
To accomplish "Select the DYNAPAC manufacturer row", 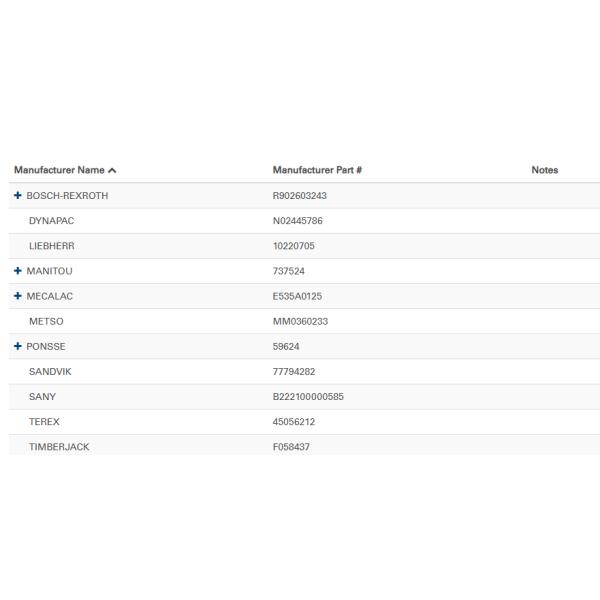I will click(51, 221).
